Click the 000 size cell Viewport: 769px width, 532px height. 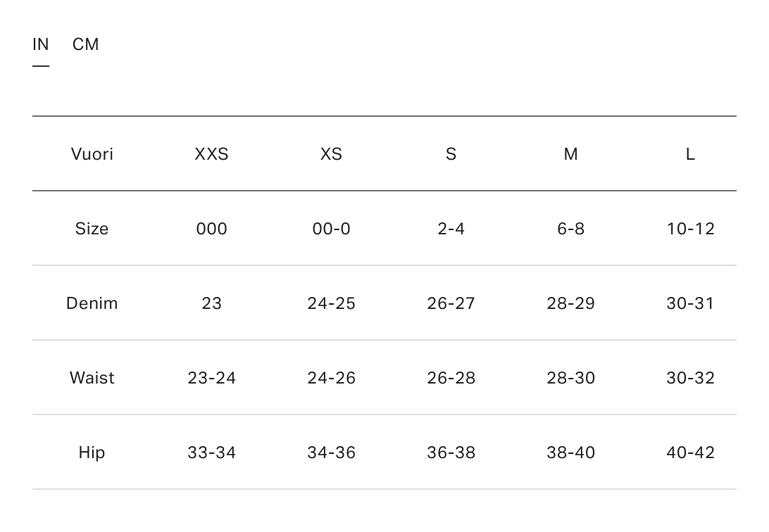(x=212, y=229)
